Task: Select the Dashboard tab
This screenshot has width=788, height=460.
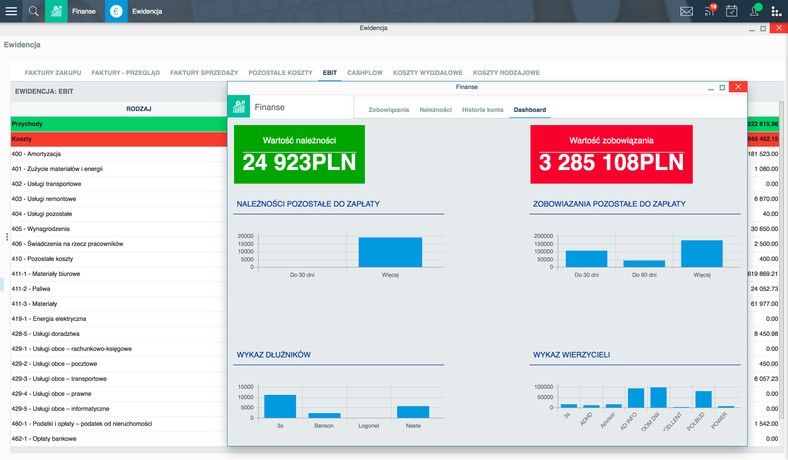Action: [530, 110]
